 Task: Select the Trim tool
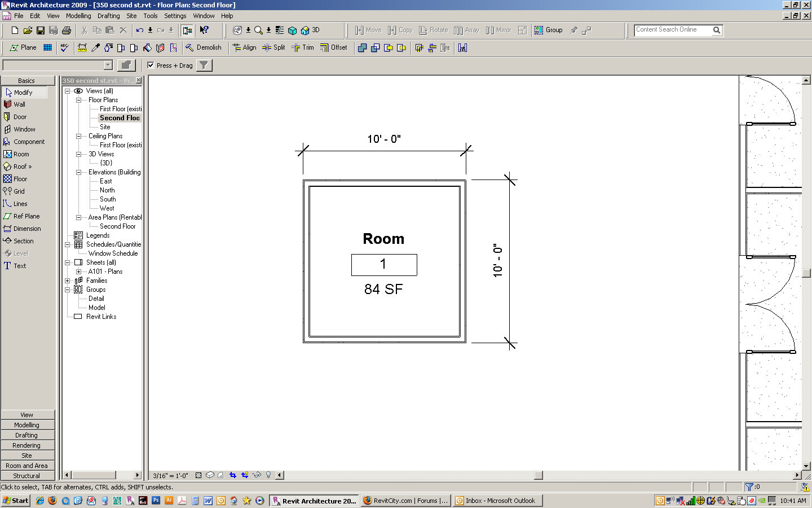303,48
